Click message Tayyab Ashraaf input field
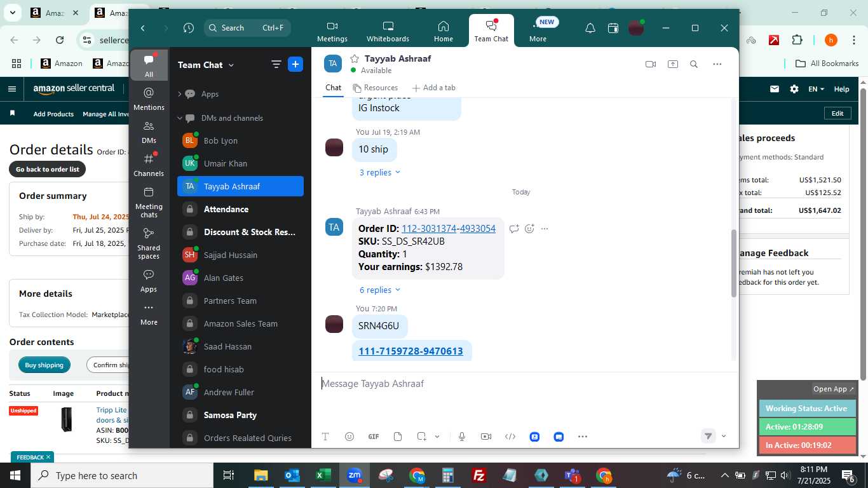Screen dimensions: 868x488 [525, 384]
